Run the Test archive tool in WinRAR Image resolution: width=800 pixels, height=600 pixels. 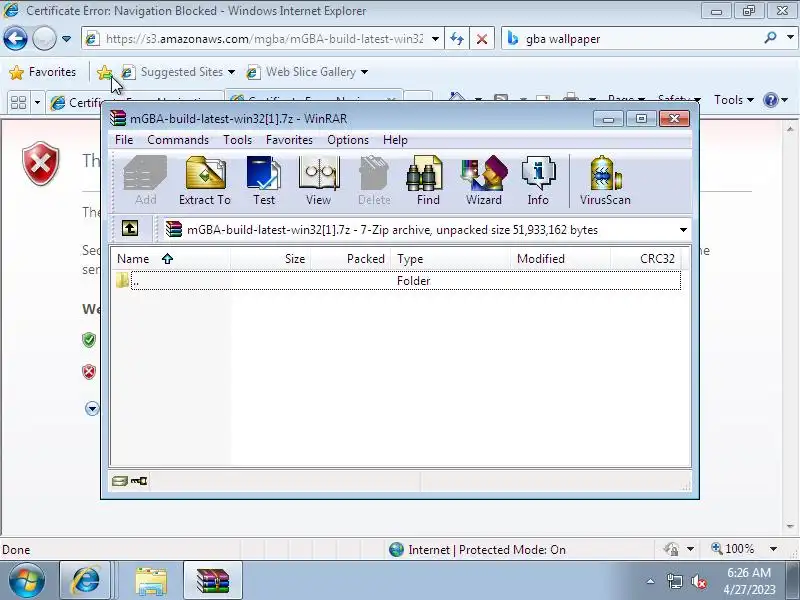click(x=264, y=181)
